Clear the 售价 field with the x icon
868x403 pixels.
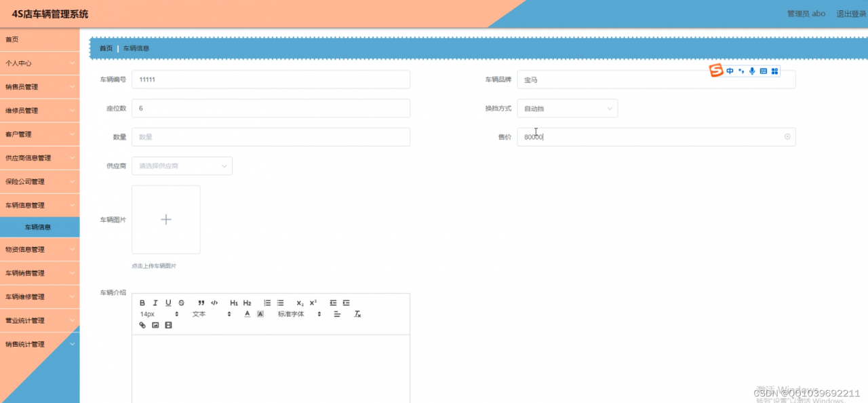[x=787, y=136]
